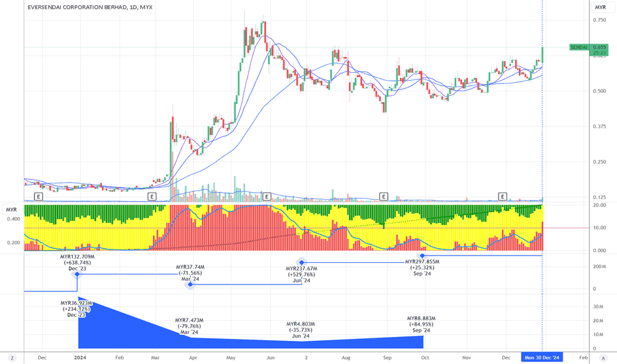Toggle the A auto-scale button
Image resolution: width=617 pixels, height=364 pixels.
[x=603, y=357]
